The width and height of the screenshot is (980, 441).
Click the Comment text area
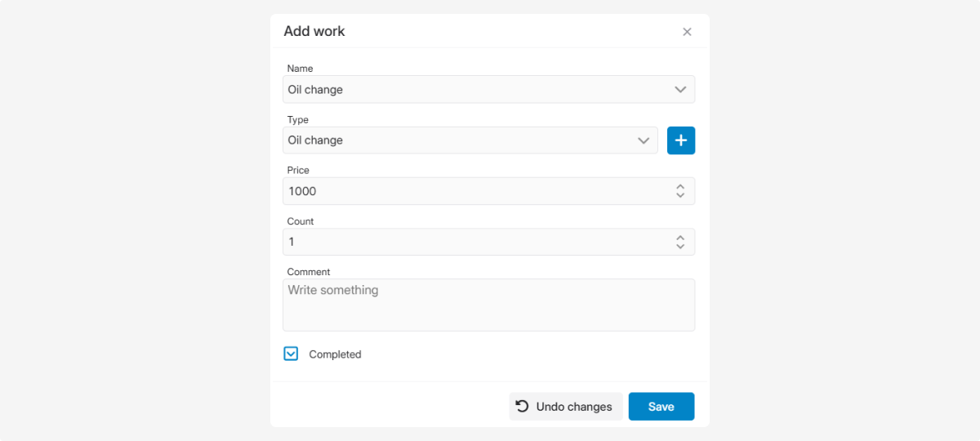pos(488,305)
